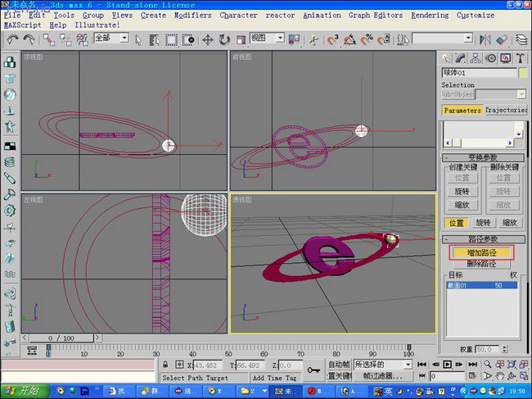
Task: Activate the Unlink Selection tool
Action: tap(65, 40)
